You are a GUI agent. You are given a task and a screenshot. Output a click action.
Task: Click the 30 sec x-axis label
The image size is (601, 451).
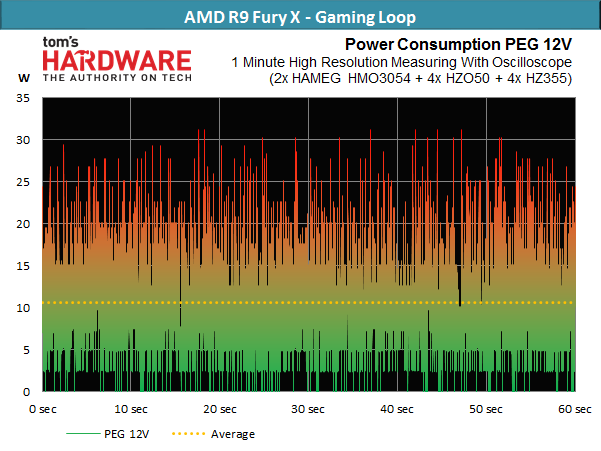click(308, 409)
